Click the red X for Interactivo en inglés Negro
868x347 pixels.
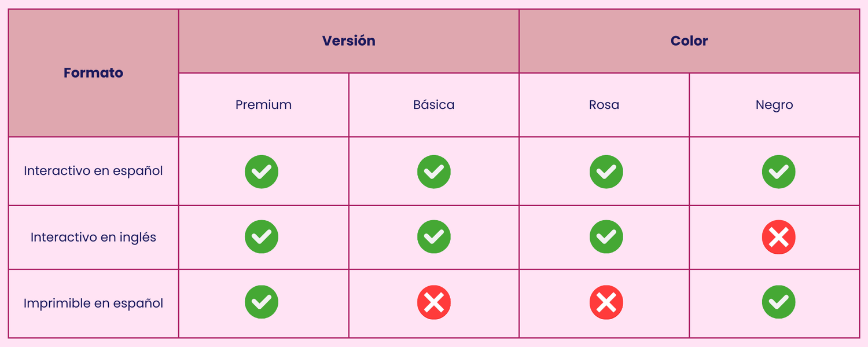pyautogui.click(x=778, y=237)
